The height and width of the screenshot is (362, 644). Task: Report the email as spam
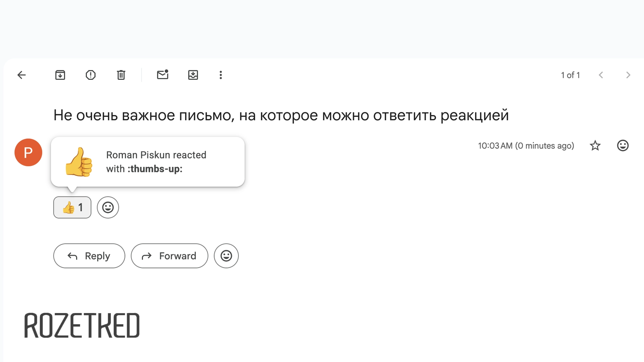click(x=91, y=75)
